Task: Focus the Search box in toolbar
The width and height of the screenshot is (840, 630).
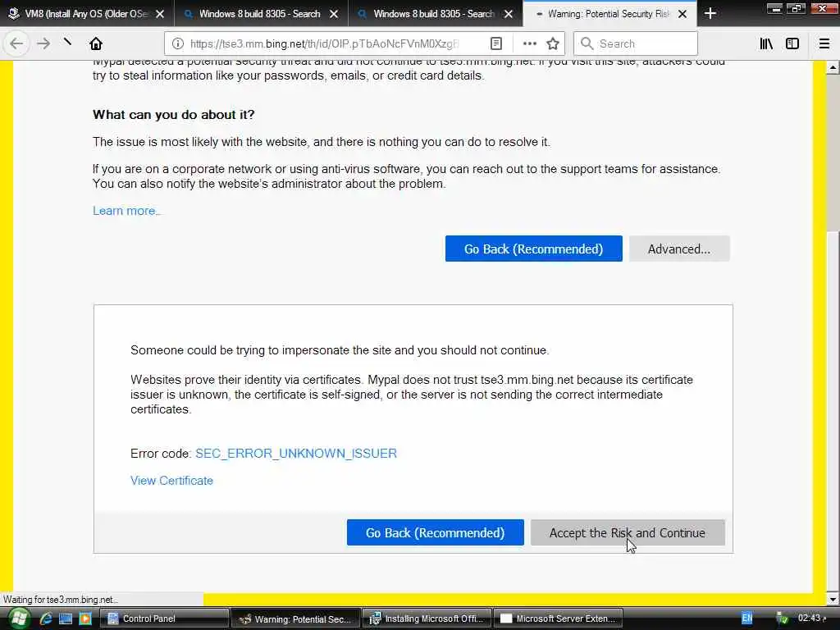Action: click(x=636, y=43)
